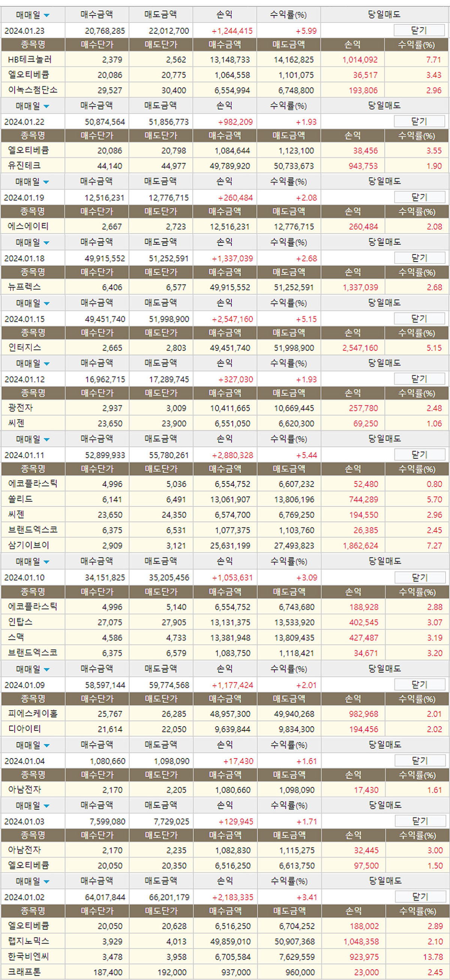Open the 매매일 arrow above 2024.01.10
450x980 pixels.
coord(46,562)
